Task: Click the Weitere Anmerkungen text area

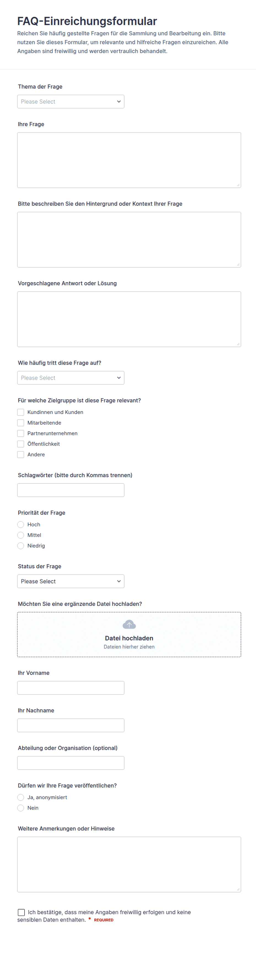Action: (x=129, y=864)
